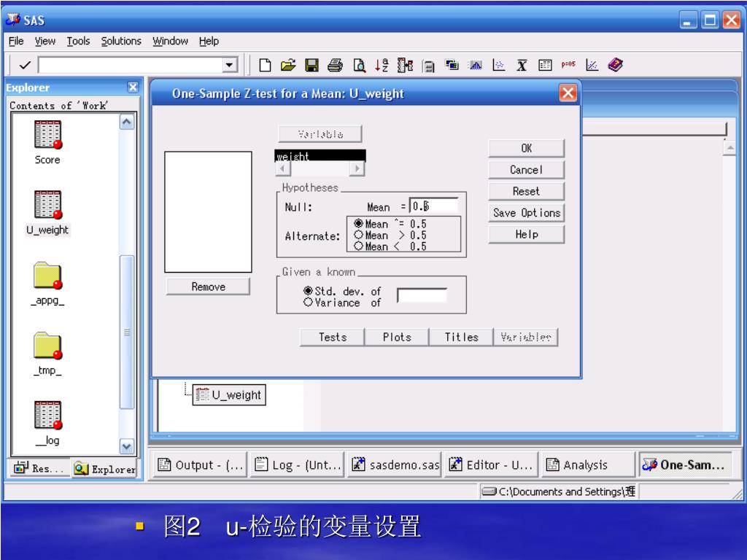Select the U_weight node in project tree
The image size is (747, 560).
(x=229, y=394)
